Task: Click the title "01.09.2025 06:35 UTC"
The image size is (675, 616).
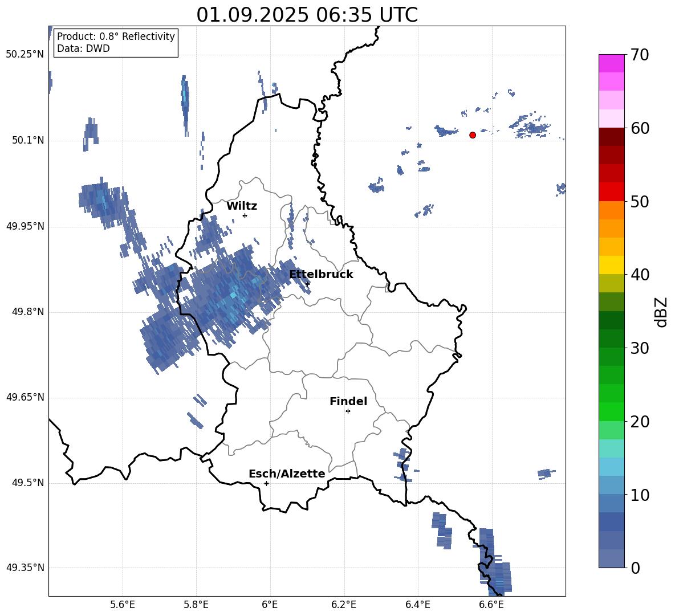Action: (x=307, y=15)
